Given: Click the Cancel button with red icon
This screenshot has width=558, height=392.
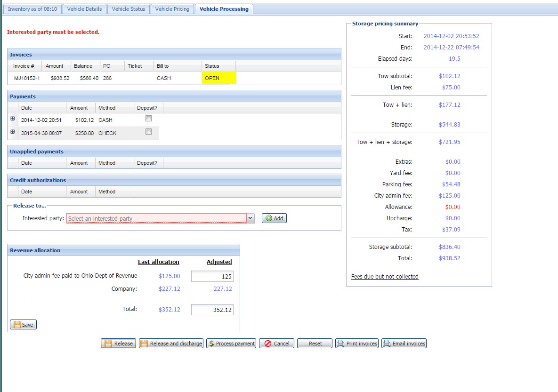Looking at the screenshot, I should click(x=276, y=344).
